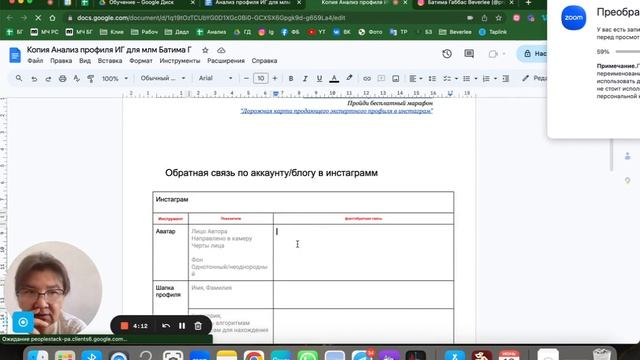Run spelling and grammar check
The width and height of the screenshot is (640, 360).
tap(77, 78)
